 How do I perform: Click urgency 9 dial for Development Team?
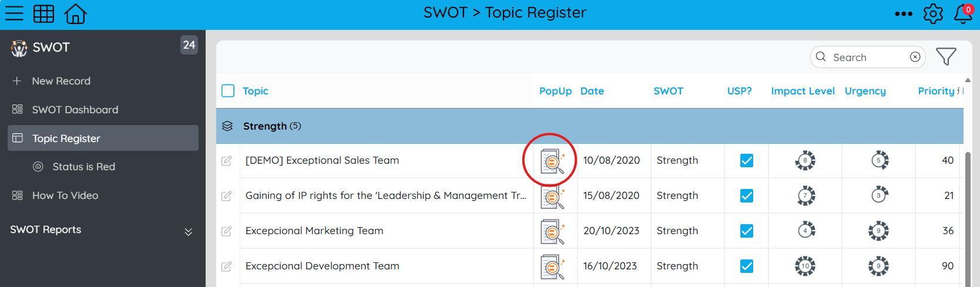[878, 266]
